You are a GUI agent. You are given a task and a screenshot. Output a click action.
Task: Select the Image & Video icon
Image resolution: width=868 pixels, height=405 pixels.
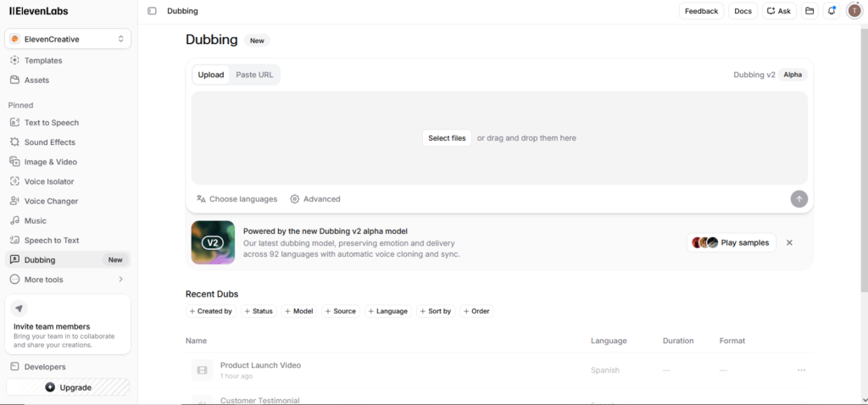pos(15,162)
